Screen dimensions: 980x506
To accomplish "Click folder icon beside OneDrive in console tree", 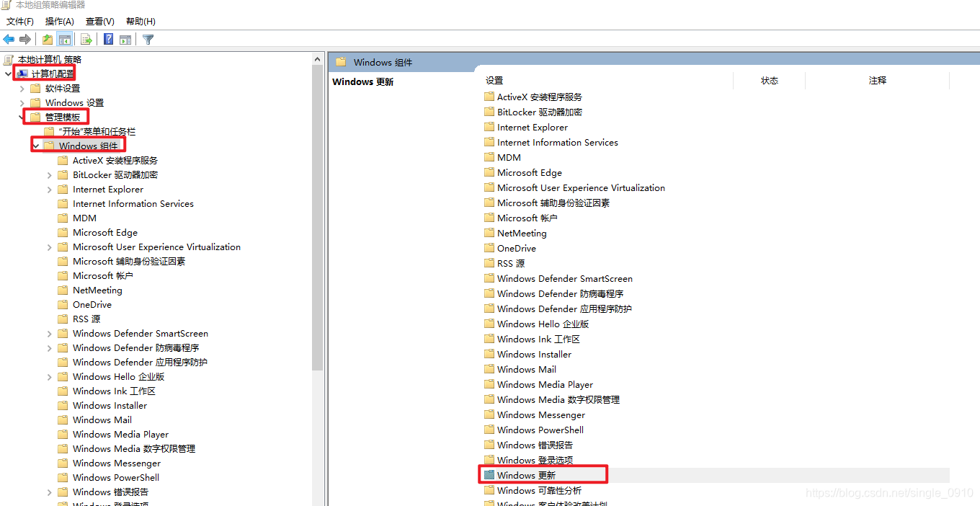I will pyautogui.click(x=63, y=304).
